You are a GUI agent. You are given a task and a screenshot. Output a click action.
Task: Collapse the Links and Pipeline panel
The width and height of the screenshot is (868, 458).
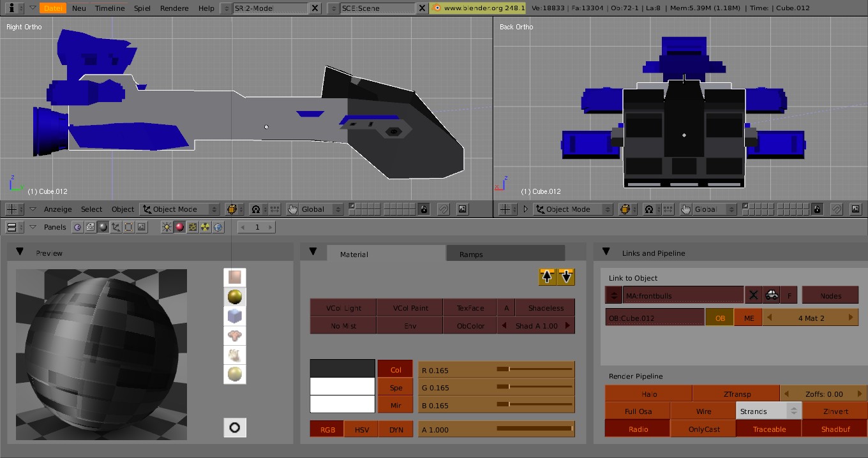point(606,253)
